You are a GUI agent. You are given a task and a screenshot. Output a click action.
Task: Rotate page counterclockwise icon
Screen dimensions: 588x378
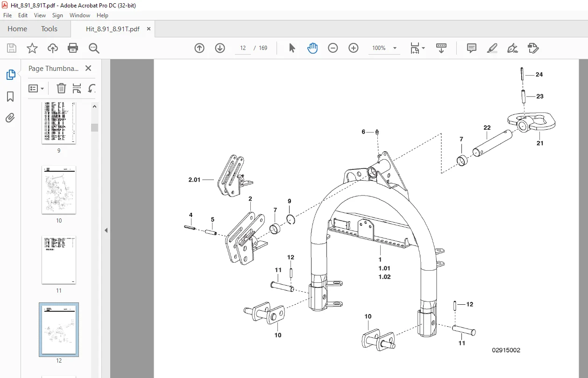92,88
